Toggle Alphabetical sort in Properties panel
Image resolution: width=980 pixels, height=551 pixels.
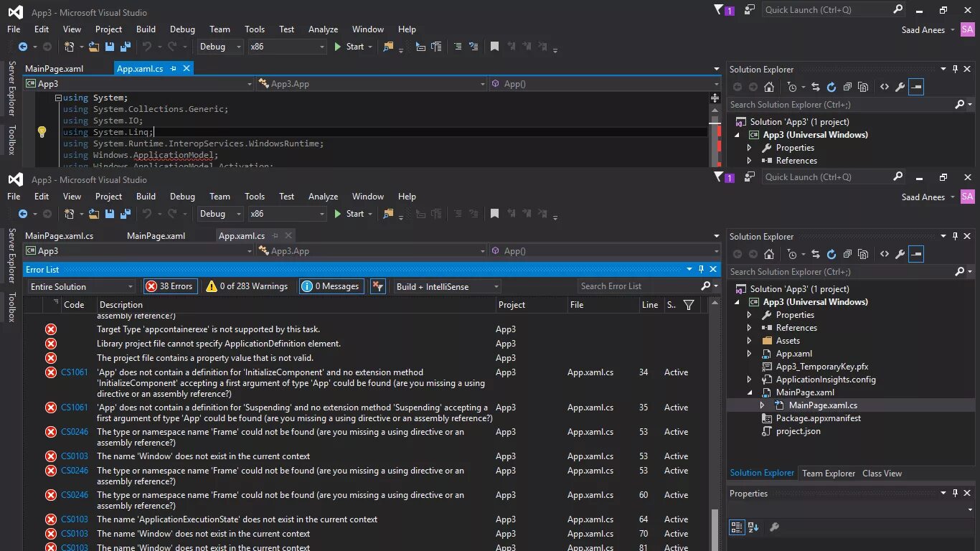[x=753, y=527]
